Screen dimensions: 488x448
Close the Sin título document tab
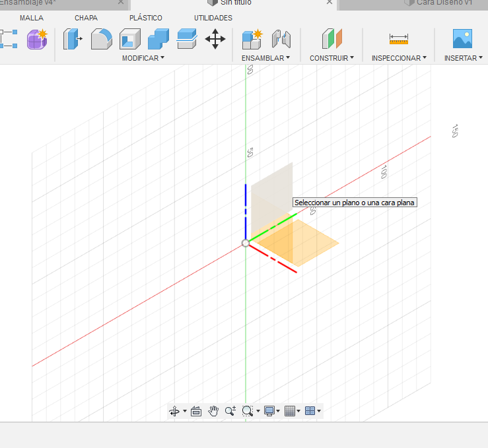(330, 2)
